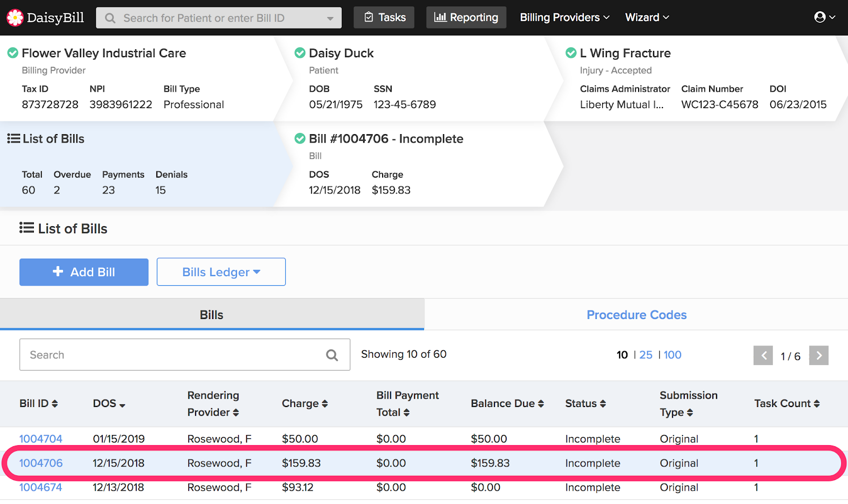Open L Wing Fracture injury card
Screen dimensions: 848x504
tap(625, 53)
